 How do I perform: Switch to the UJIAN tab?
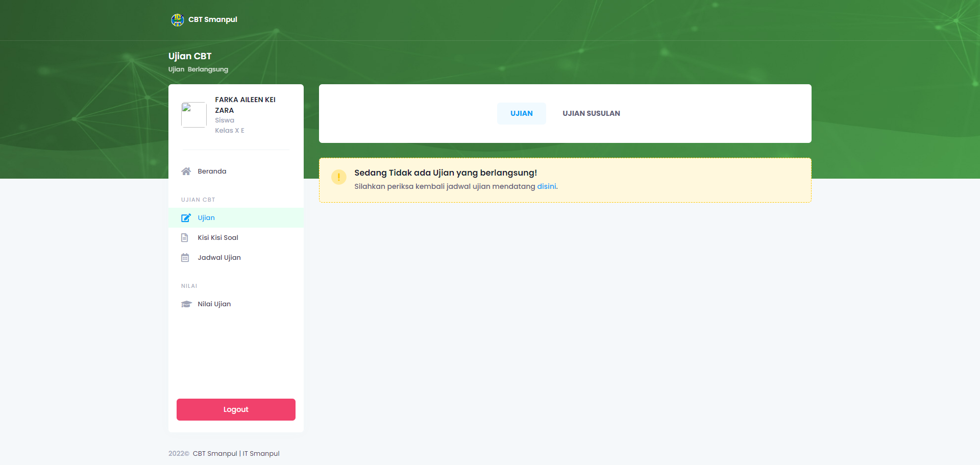point(521,113)
